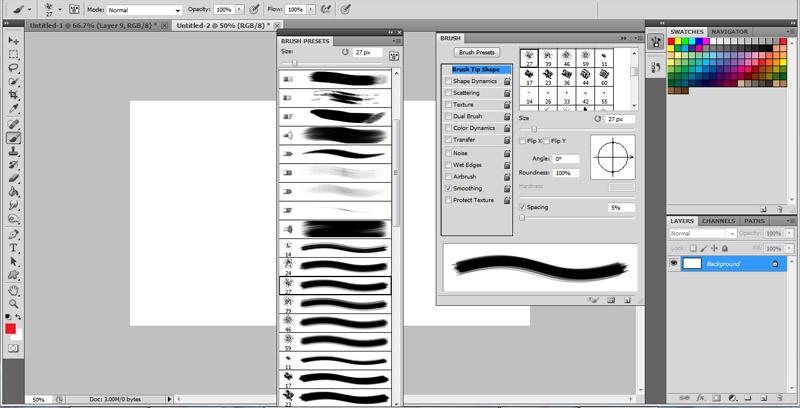
Task: Switch to the Channels tab
Action: (718, 221)
